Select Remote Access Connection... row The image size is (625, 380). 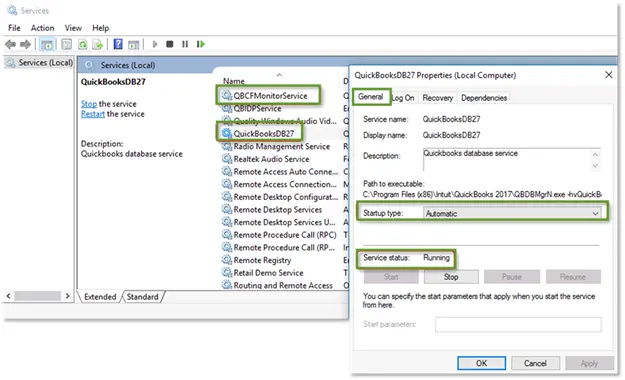[285, 185]
